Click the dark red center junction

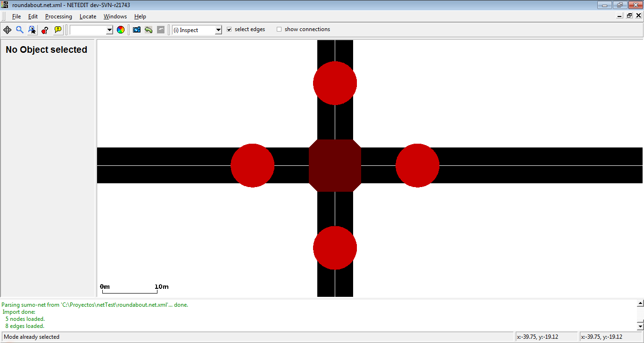pos(335,165)
